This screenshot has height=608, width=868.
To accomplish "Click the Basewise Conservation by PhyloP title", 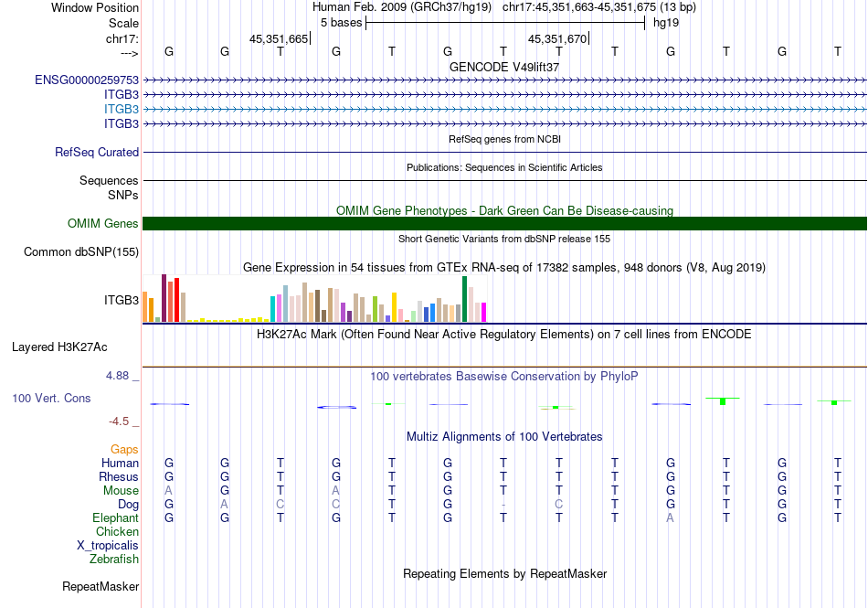I will click(504, 377).
